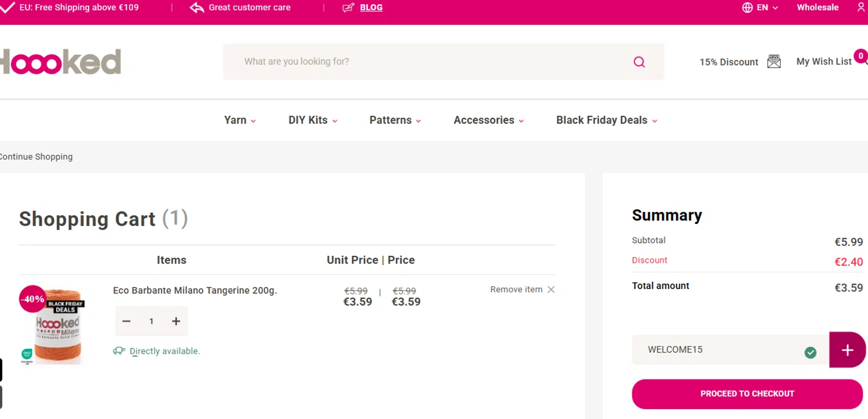Image resolution: width=868 pixels, height=419 pixels.
Task: Click the globe language icon
Action: (747, 8)
